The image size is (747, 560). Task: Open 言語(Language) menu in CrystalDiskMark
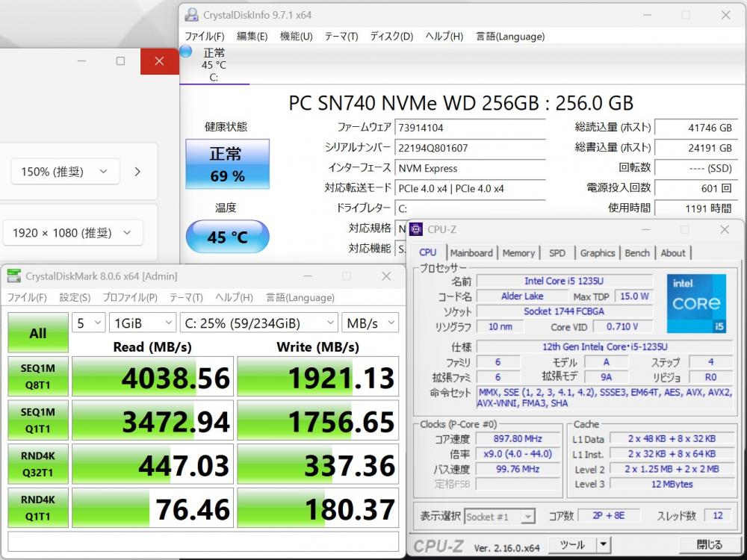click(300, 298)
